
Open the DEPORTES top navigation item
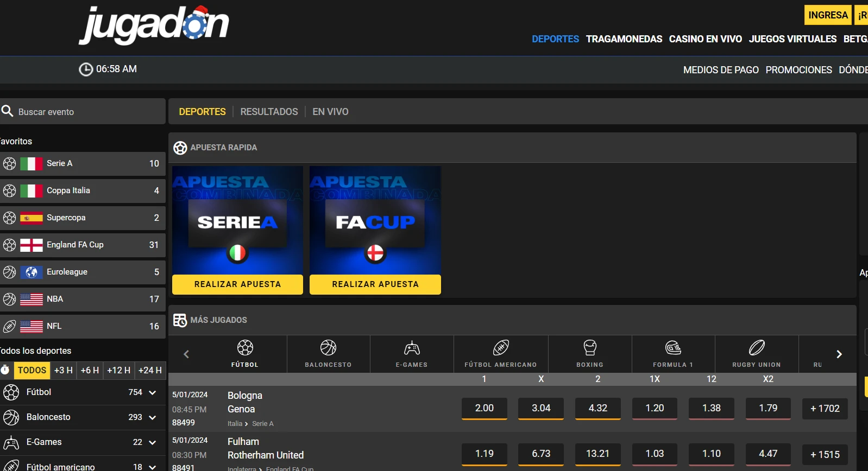tap(555, 39)
